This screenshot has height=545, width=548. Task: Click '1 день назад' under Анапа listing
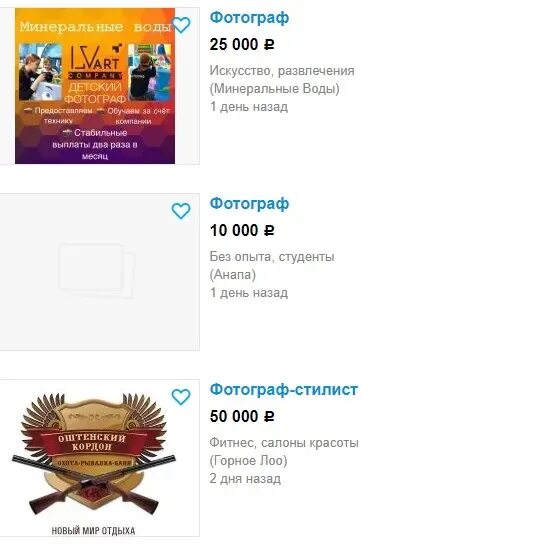pos(249,292)
